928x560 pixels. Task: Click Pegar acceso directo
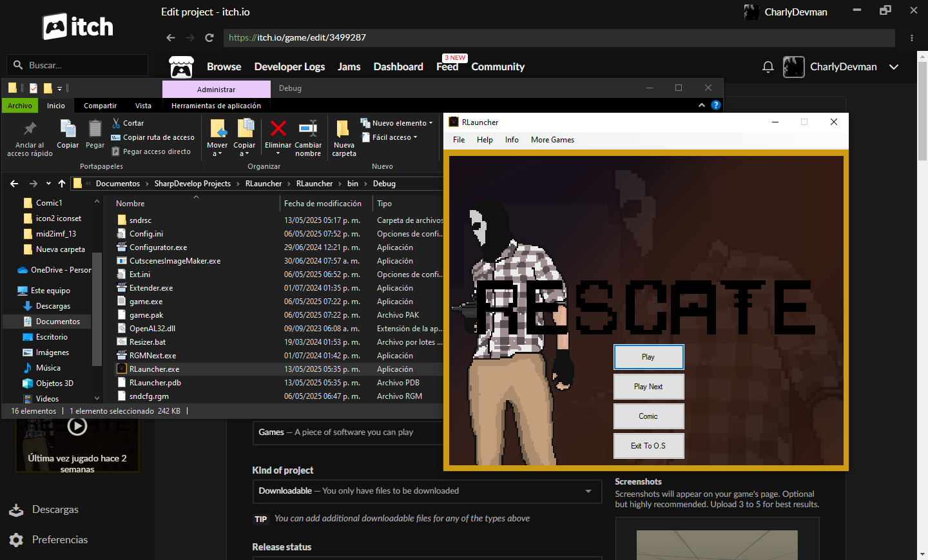click(151, 151)
